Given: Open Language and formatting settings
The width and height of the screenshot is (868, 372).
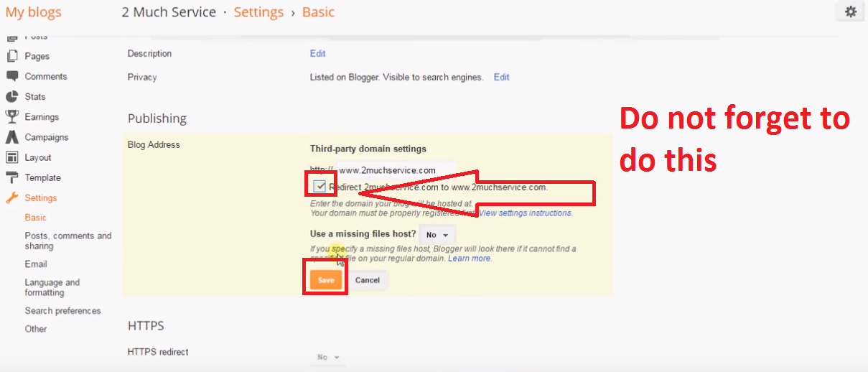Looking at the screenshot, I should (x=52, y=287).
